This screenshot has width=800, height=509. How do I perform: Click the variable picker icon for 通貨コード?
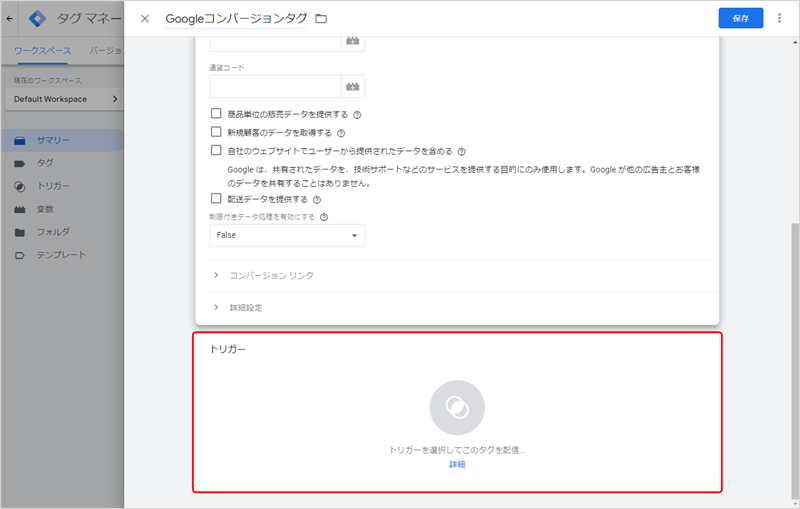(353, 86)
